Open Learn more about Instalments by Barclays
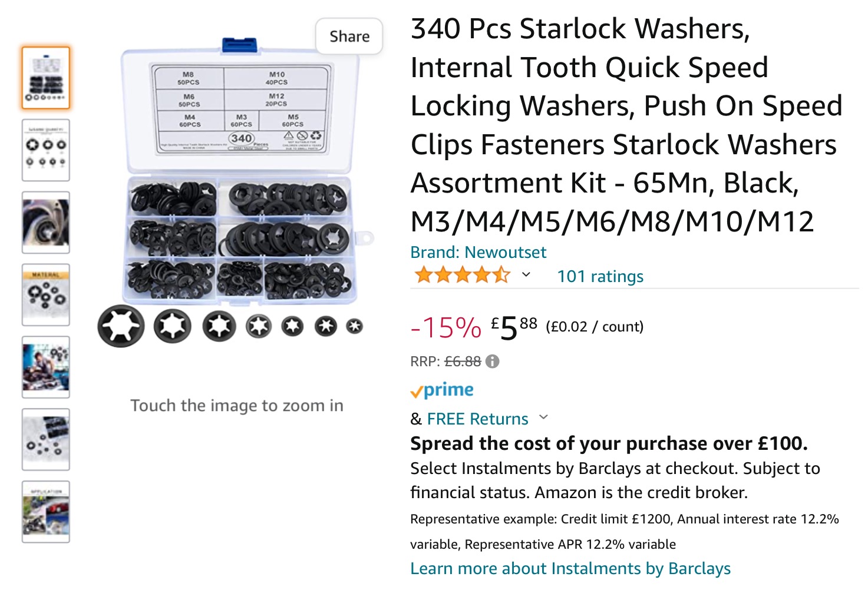The width and height of the screenshot is (868, 600). [x=570, y=569]
